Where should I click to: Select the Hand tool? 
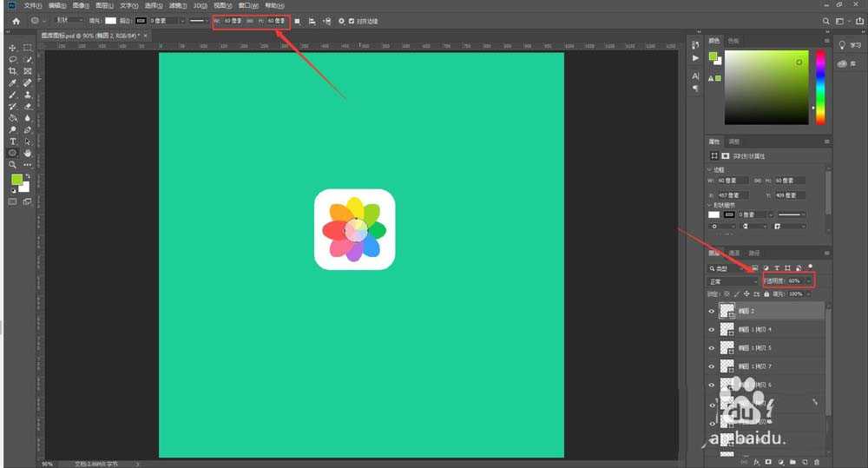pos(28,153)
